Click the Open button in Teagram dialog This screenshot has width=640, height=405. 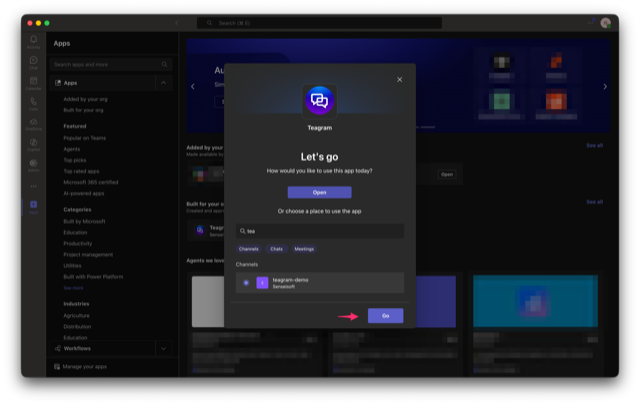point(320,192)
